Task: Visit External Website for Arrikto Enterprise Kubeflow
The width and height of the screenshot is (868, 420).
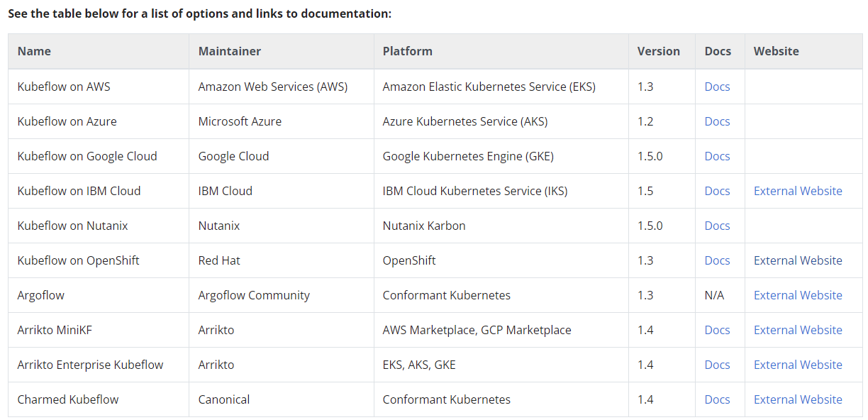Action: pyautogui.click(x=798, y=365)
